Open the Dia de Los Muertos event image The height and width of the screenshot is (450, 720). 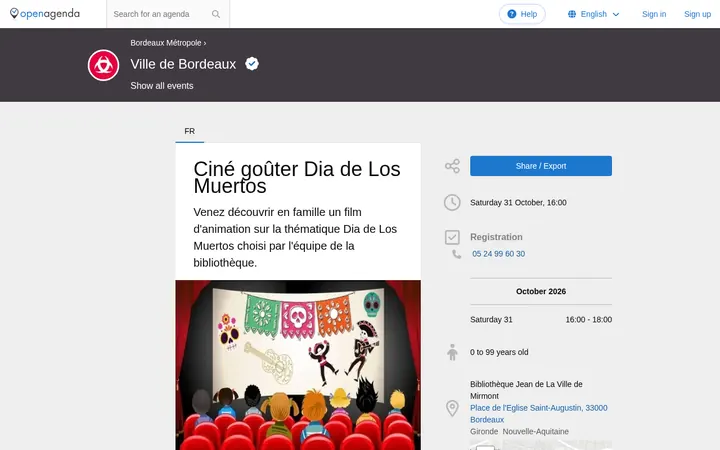298,365
